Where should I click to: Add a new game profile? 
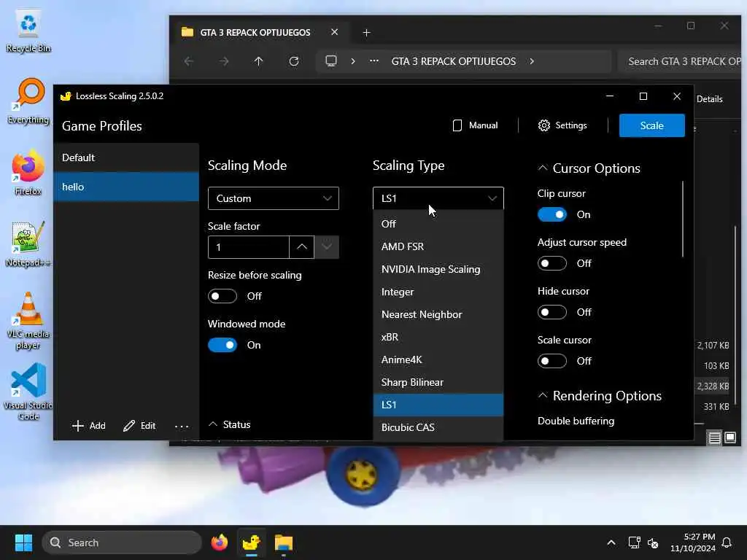point(88,426)
